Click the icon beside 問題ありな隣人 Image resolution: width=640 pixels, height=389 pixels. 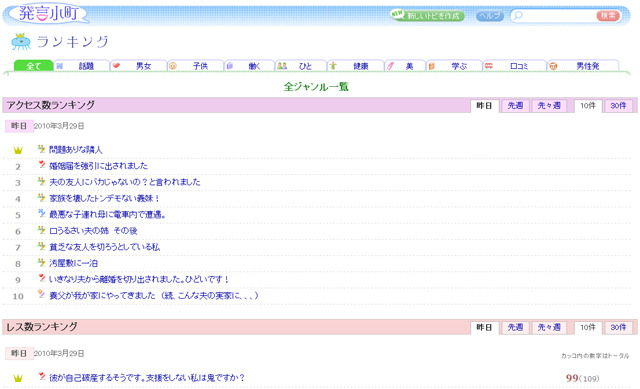tap(41, 149)
